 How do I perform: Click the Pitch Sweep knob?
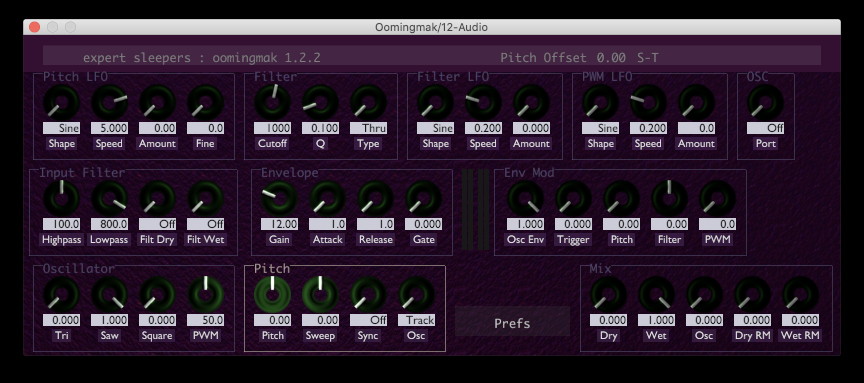point(320,294)
